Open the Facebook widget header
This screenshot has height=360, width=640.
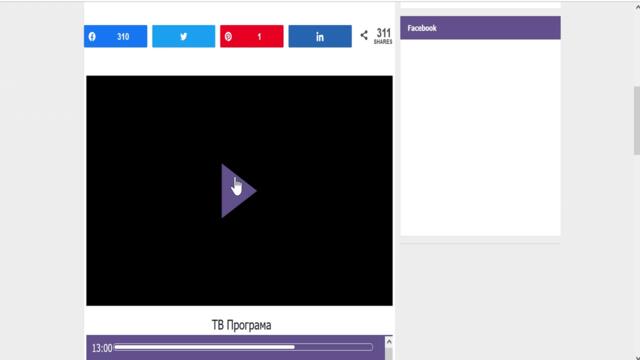pos(480,28)
